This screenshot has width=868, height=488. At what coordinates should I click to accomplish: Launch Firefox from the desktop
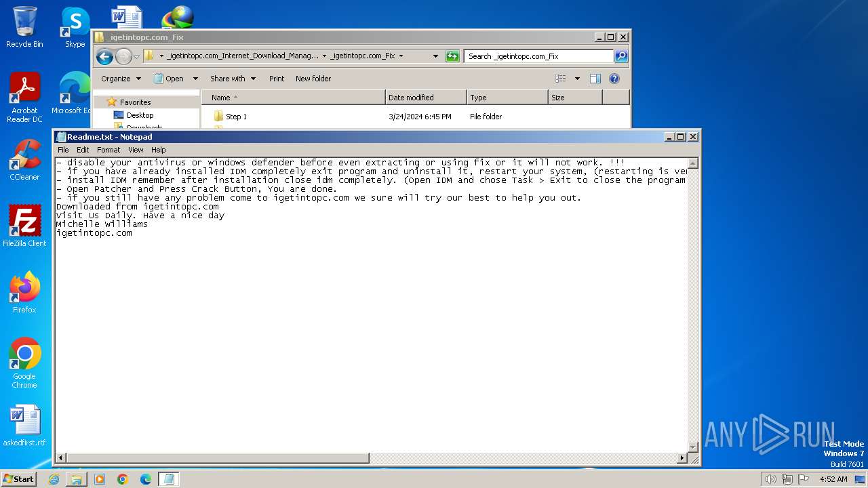pyautogui.click(x=24, y=293)
